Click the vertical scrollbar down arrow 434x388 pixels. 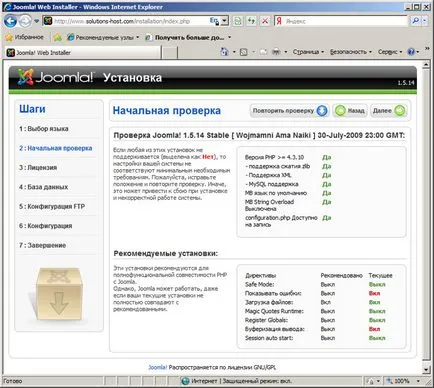pos(426,370)
